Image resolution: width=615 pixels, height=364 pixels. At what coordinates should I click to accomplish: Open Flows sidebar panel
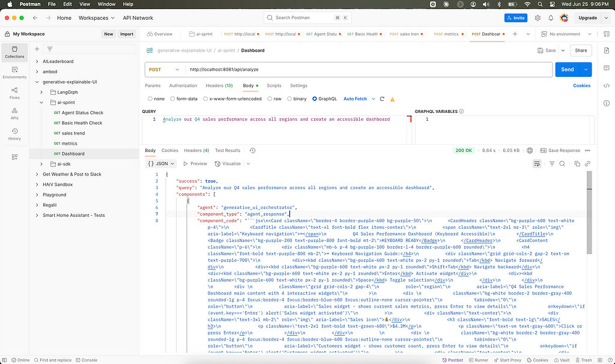[14, 93]
